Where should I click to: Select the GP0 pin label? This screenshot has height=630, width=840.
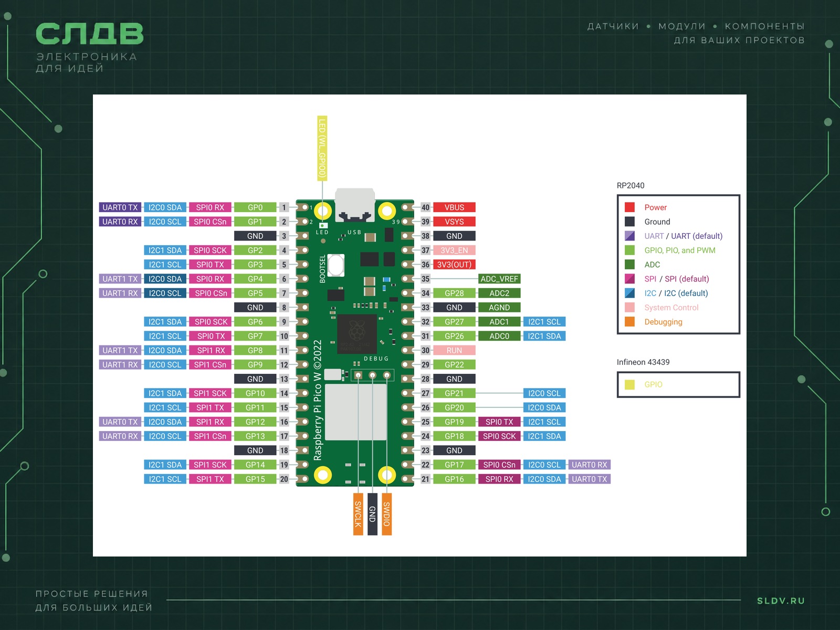[x=255, y=207]
